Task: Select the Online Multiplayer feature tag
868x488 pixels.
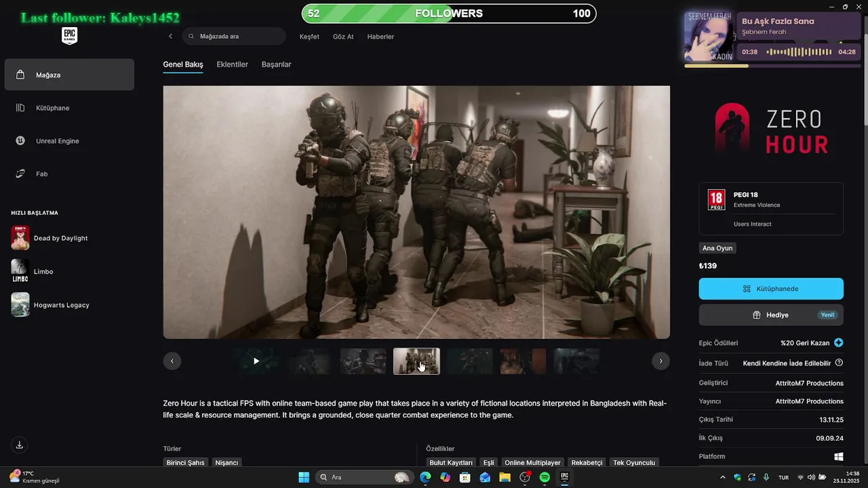Action: 532,463
